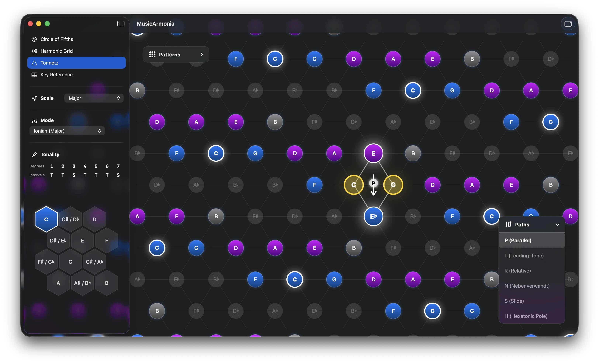
Task: Select P (Parallel) path
Action: pos(532,240)
